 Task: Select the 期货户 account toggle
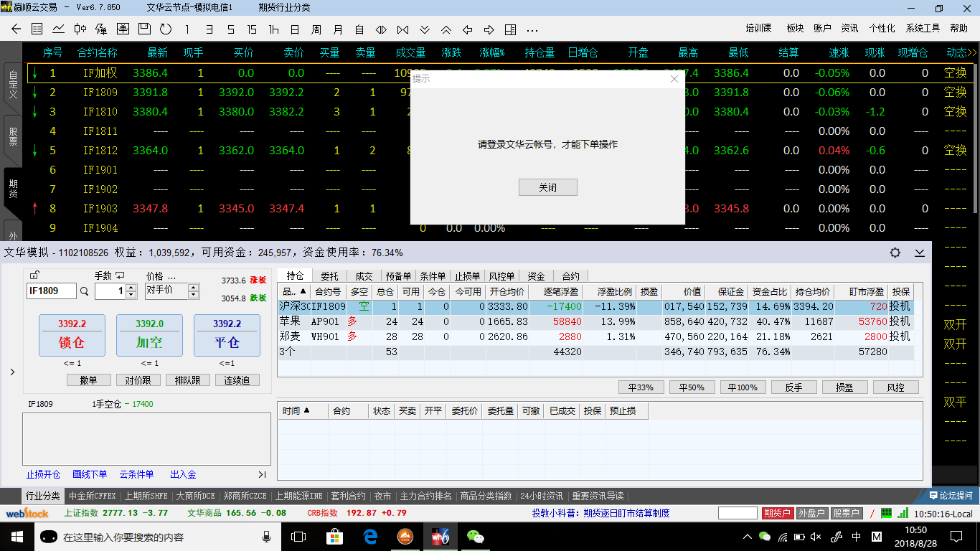tap(777, 514)
